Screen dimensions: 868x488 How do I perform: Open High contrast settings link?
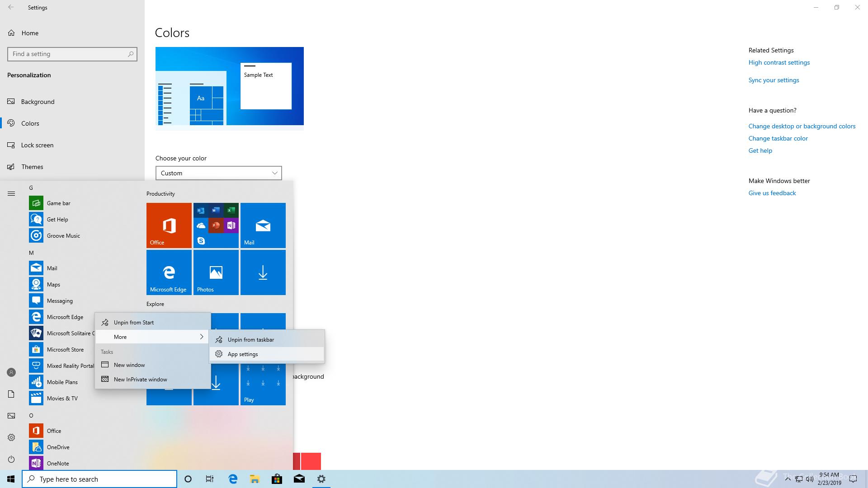[779, 62]
